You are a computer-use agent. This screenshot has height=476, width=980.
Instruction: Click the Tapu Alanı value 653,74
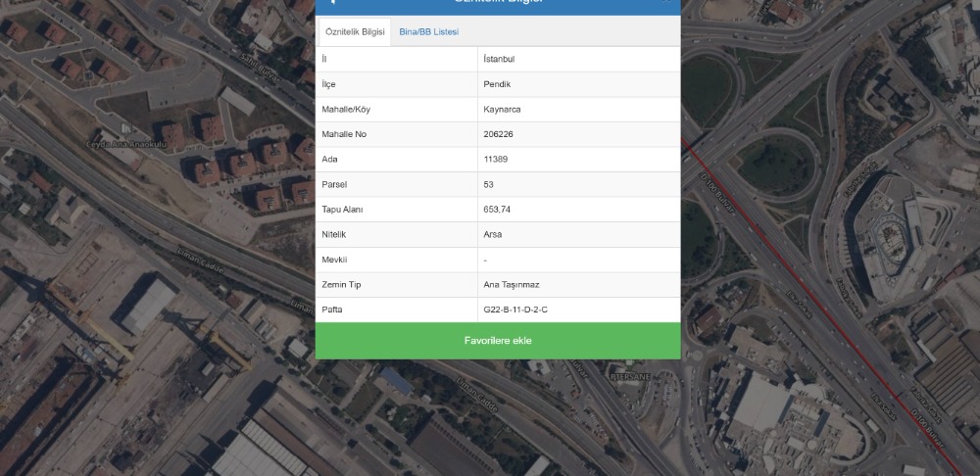coord(497,210)
